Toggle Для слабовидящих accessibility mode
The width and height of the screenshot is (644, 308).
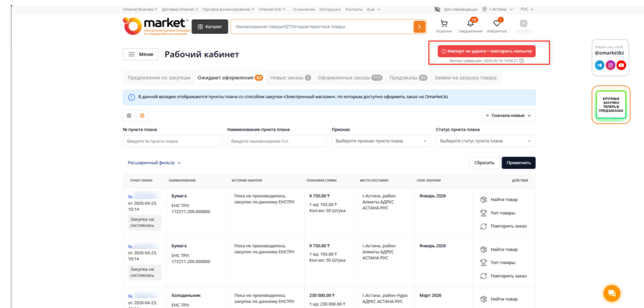coord(456,9)
